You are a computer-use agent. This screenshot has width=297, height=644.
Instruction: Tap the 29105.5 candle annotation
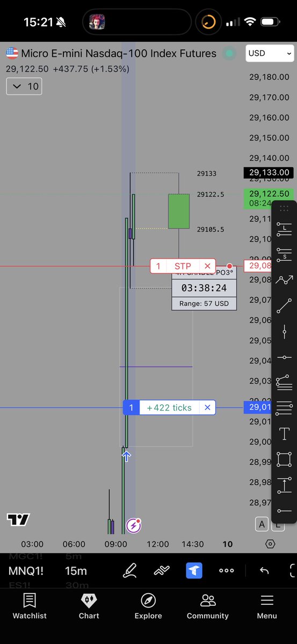[211, 229]
